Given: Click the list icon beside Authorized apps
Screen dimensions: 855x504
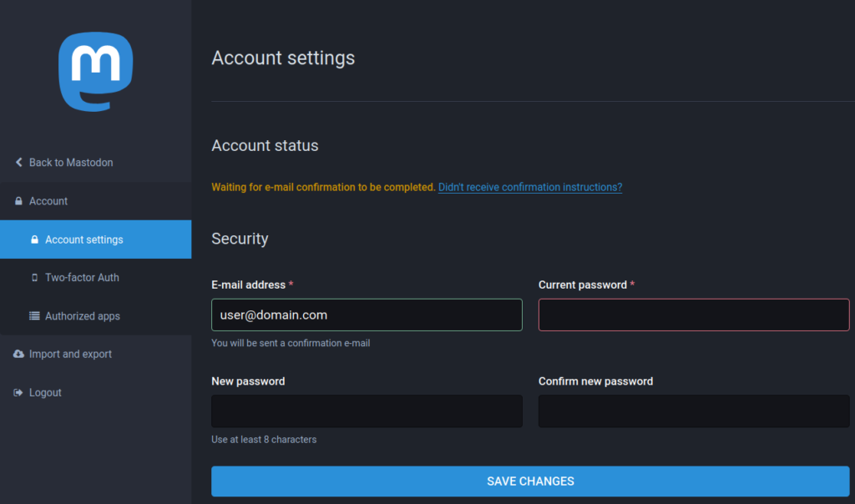Looking at the screenshot, I should [x=34, y=316].
